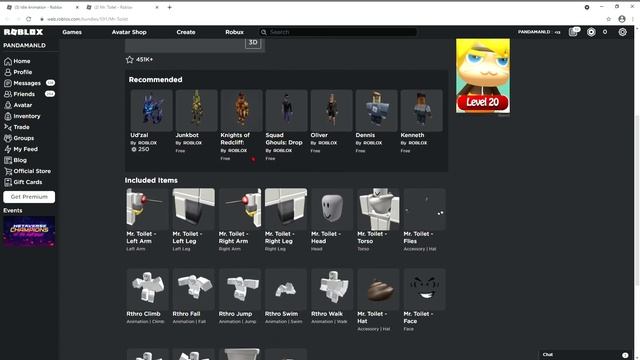Screen dimensions: 640x360
Task: Click the Level 20 advertisement
Action: tap(483, 76)
